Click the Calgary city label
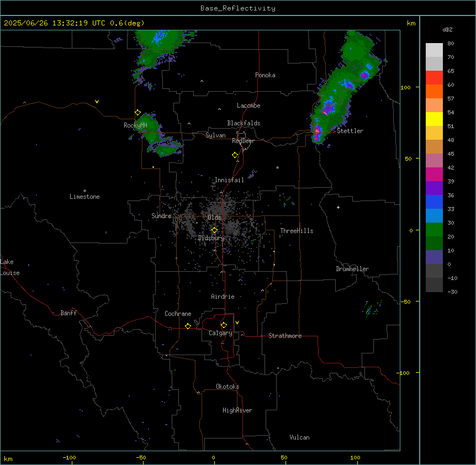Image resolution: width=476 pixels, height=465 pixels. point(221,333)
